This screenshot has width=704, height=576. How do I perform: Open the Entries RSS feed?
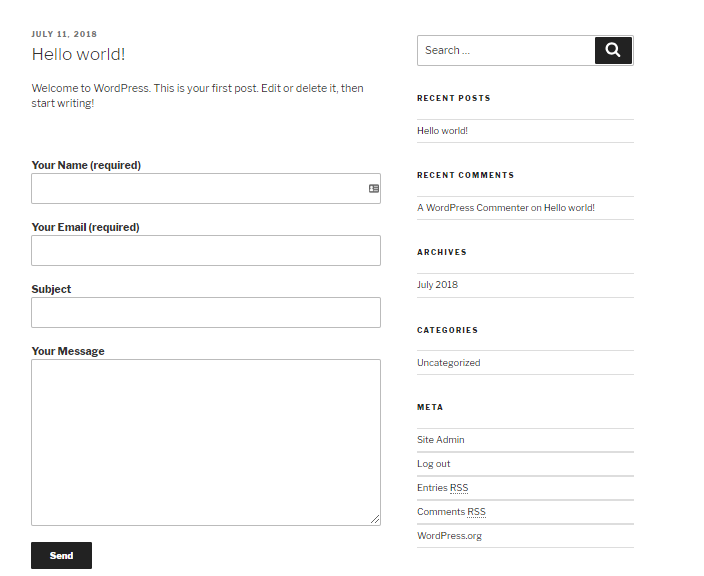[442, 488]
